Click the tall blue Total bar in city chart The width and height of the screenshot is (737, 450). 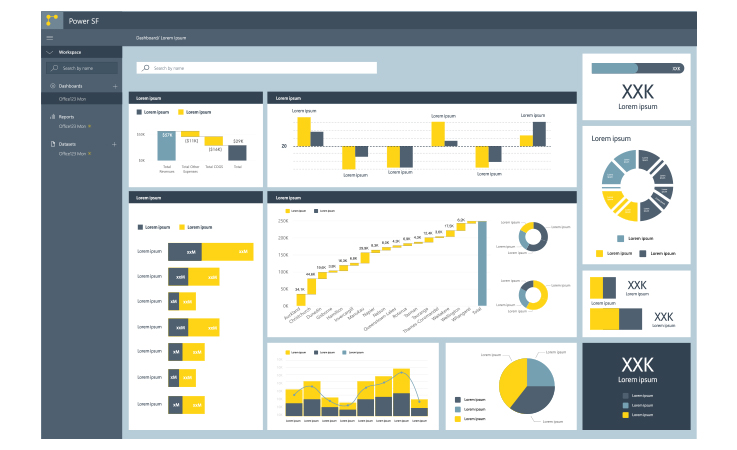point(482,263)
